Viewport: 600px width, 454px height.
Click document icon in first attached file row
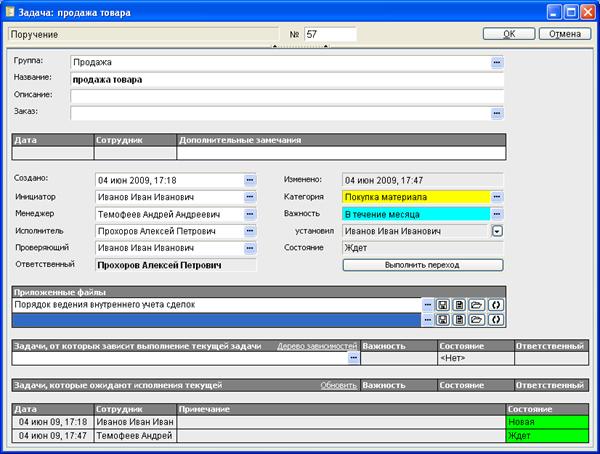(459, 305)
